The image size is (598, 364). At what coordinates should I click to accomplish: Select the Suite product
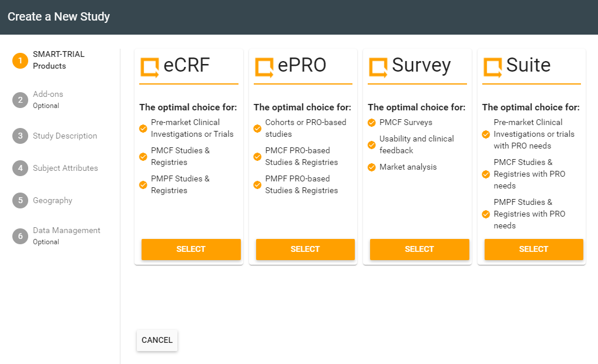pyautogui.click(x=533, y=250)
